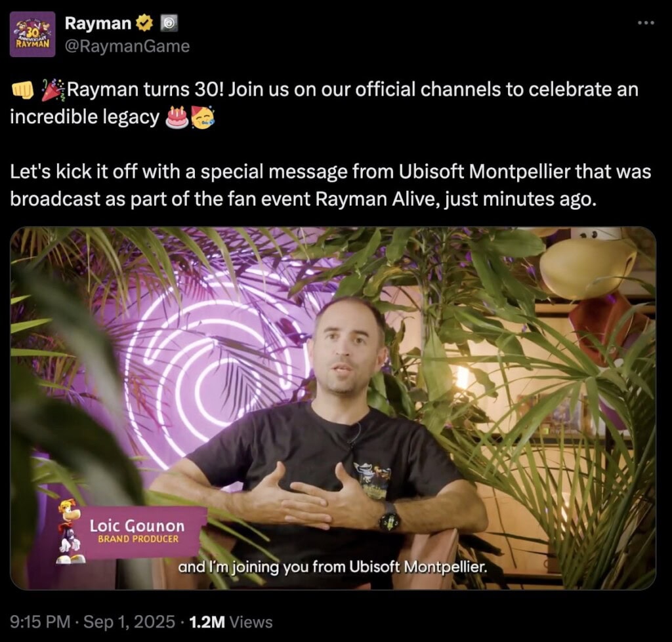The height and width of the screenshot is (642, 672).
Task: Play the Ubisoft Montpellier video
Action: pos(333,408)
